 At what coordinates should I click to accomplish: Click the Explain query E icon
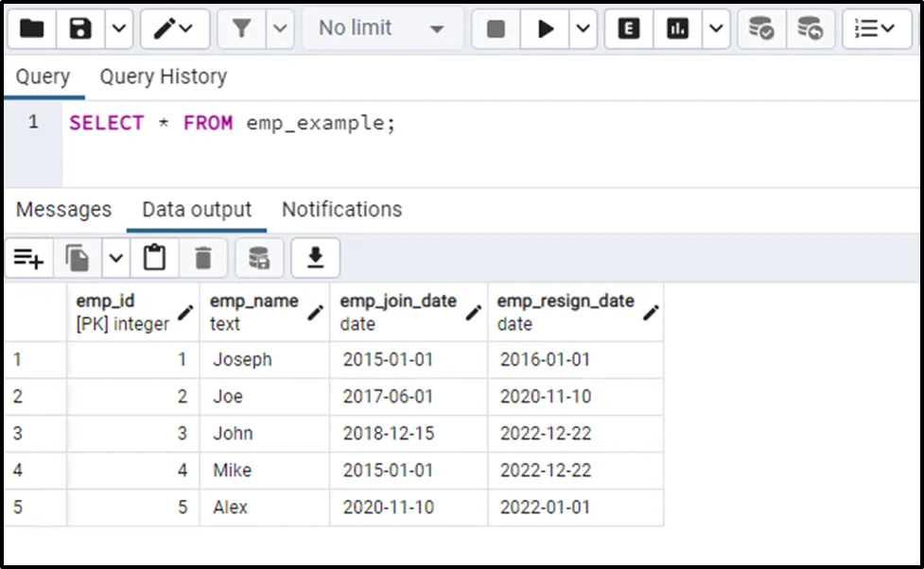tap(629, 29)
